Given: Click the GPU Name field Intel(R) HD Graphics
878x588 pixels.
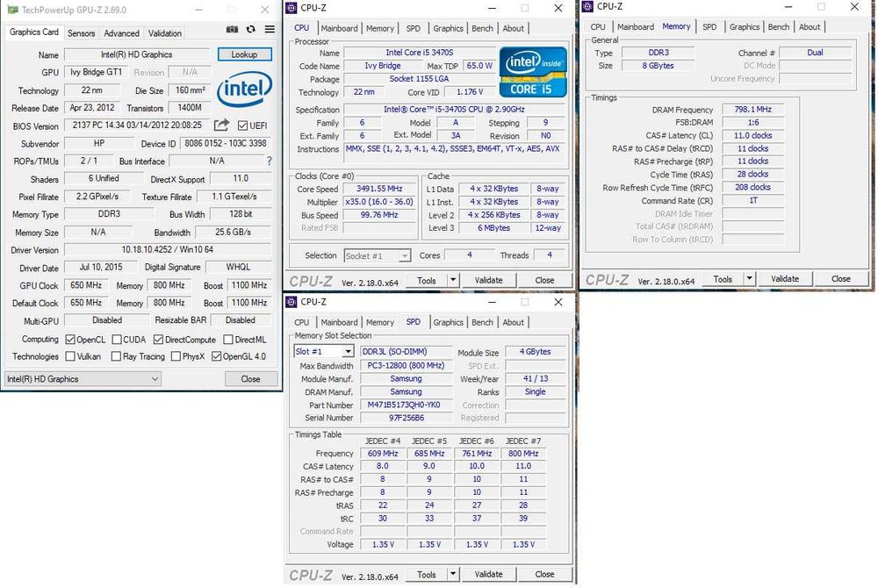Looking at the screenshot, I should click(137, 54).
